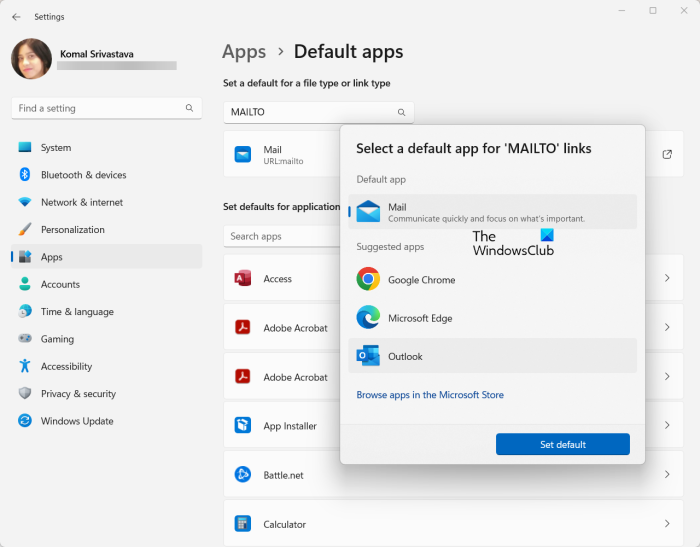The height and width of the screenshot is (547, 700).
Task: Choose the Outlook icon as mail handler
Action: pyautogui.click(x=368, y=356)
